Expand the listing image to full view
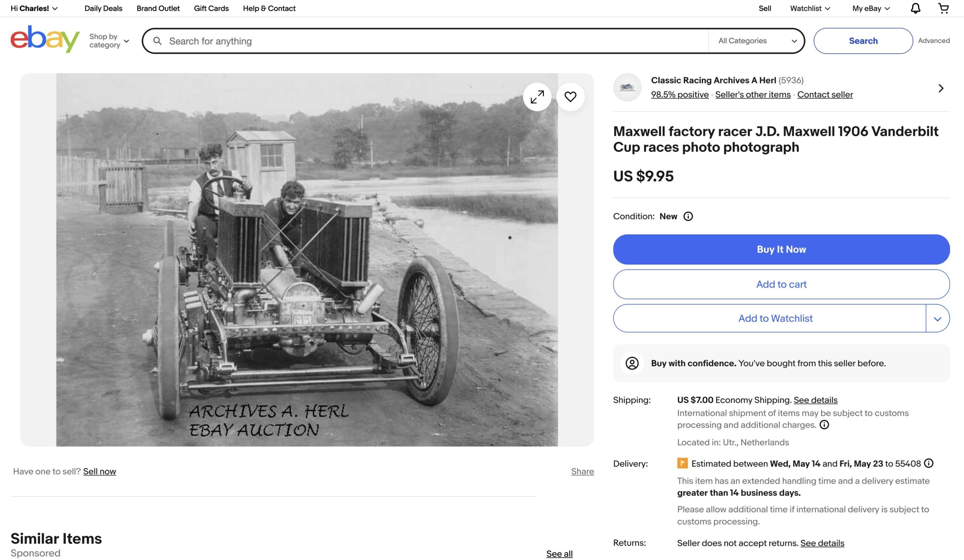The width and height of the screenshot is (964, 560). [537, 97]
